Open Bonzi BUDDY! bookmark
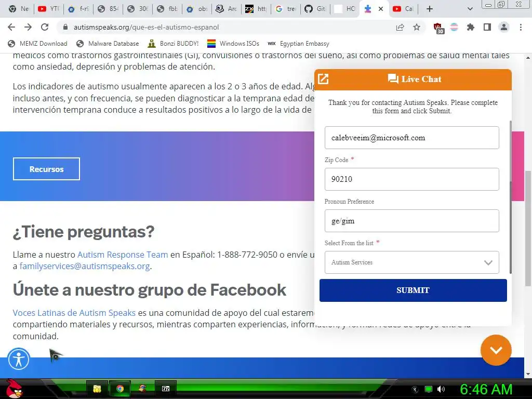 [x=174, y=44]
